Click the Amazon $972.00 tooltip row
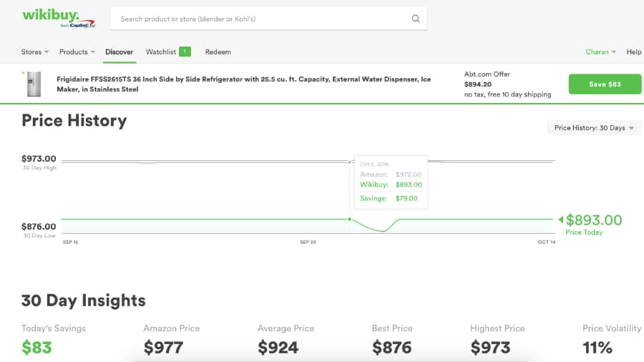This screenshot has height=362, width=644. tap(391, 175)
